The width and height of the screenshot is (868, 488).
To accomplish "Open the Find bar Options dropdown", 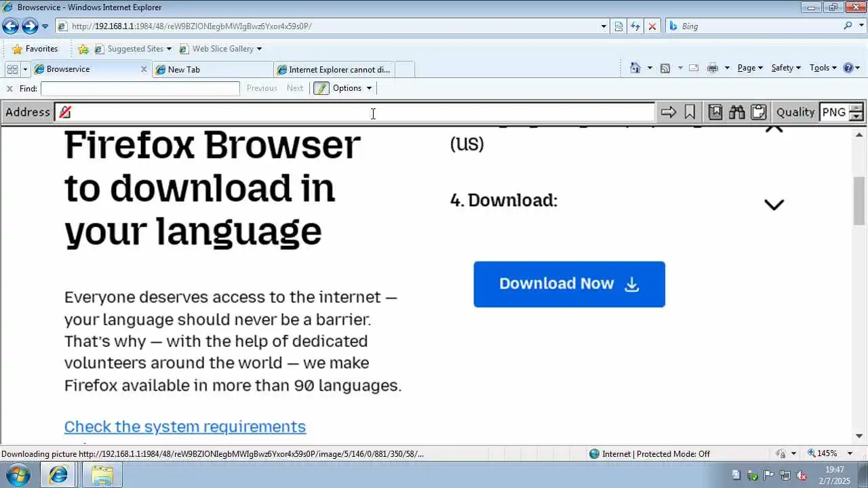I will click(x=352, y=88).
